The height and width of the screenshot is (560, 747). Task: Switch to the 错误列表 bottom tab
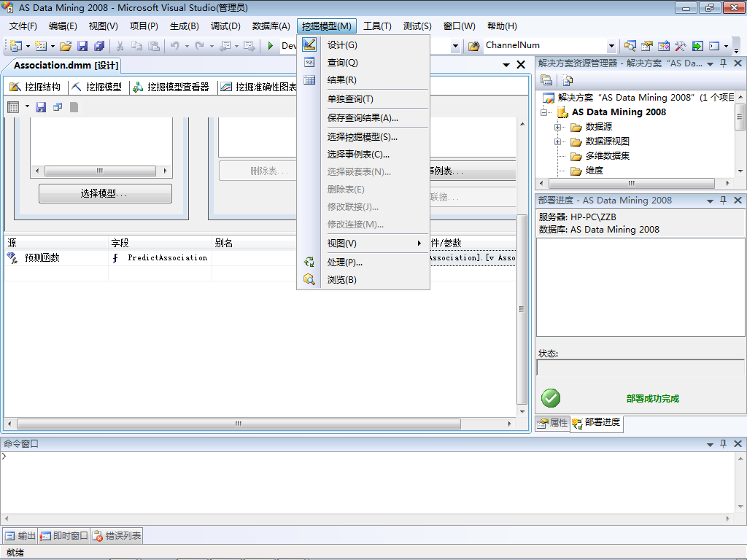click(117, 536)
